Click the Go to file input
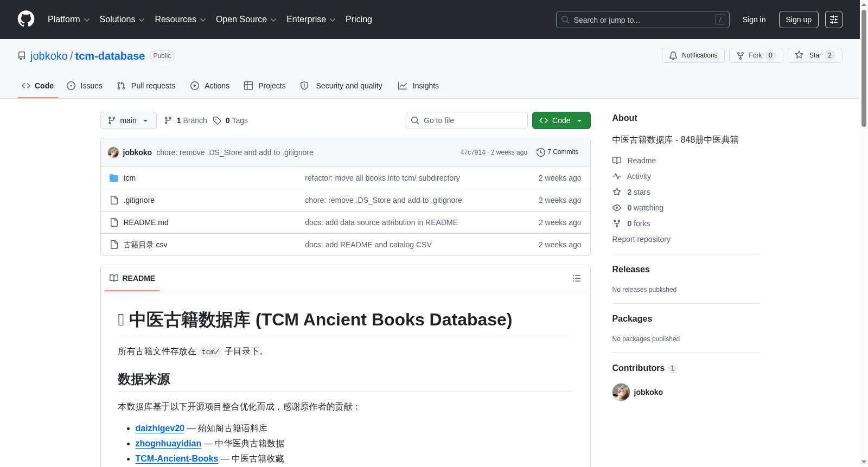 pos(467,120)
